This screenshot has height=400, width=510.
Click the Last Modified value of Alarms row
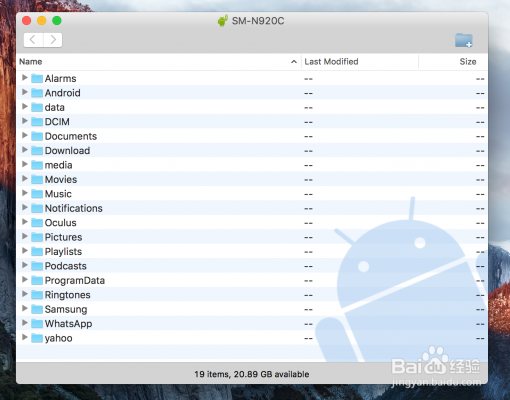(x=308, y=79)
